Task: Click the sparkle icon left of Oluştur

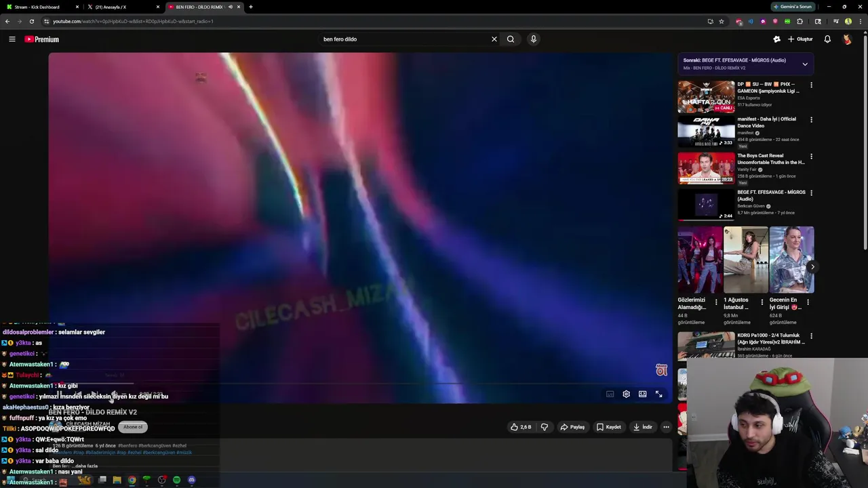Action: click(x=776, y=39)
